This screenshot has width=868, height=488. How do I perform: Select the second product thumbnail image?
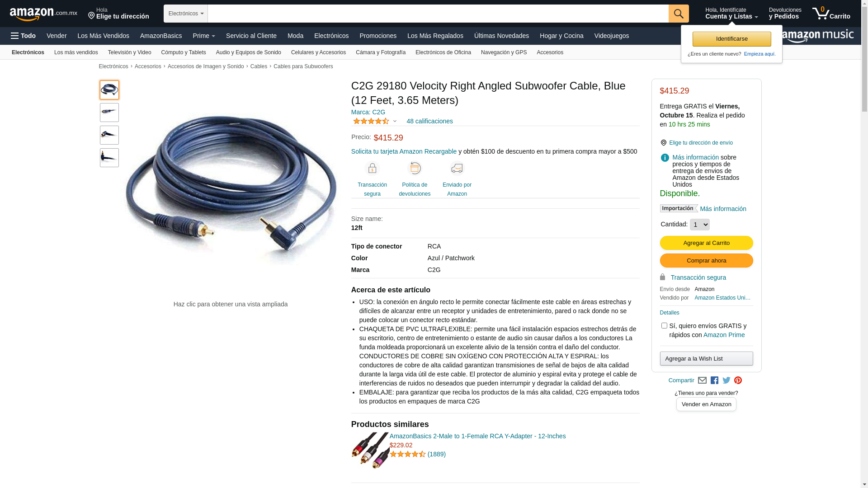[109, 113]
